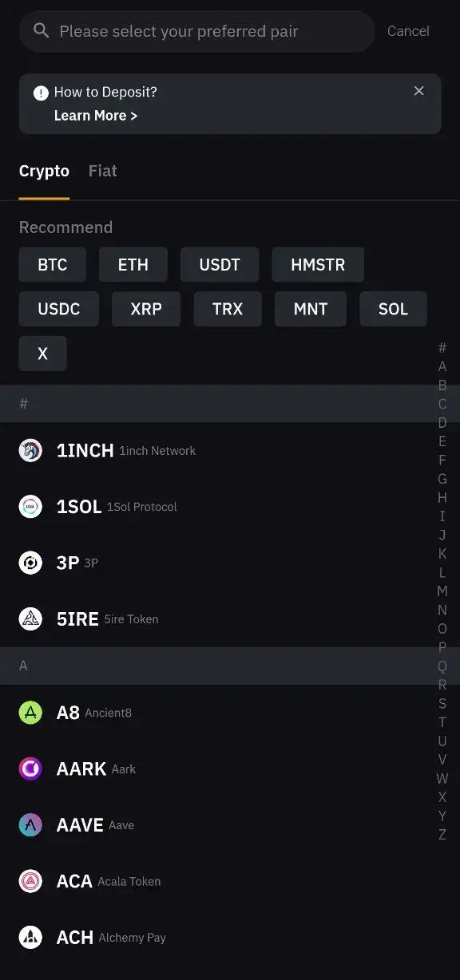
Task: Select BTC from recommended pairs
Action: tap(52, 264)
